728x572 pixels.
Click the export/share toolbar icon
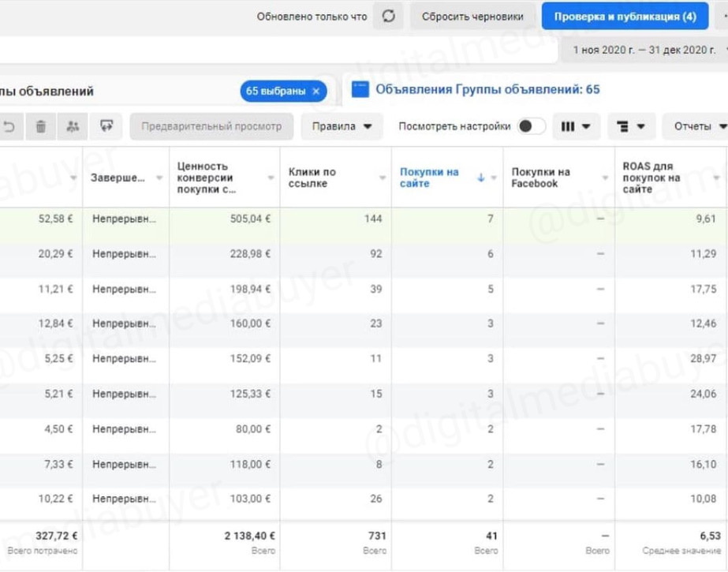point(106,126)
